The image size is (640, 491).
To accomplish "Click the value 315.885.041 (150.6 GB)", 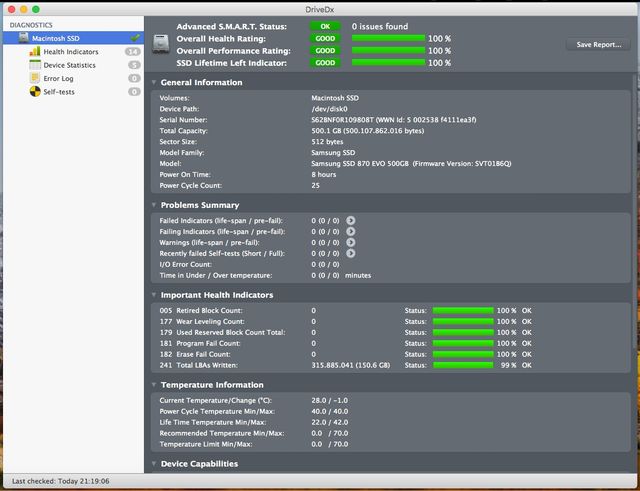I will (351, 365).
